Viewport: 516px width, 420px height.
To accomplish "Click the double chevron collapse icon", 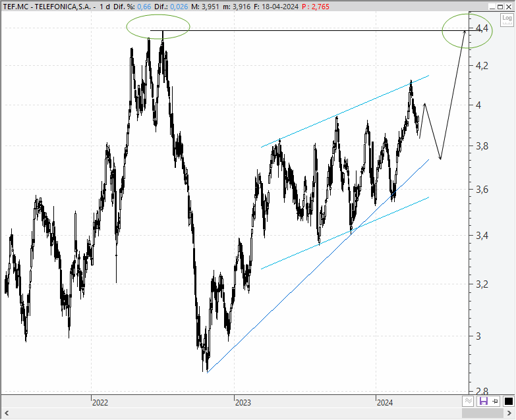I will pyautogui.click(x=469, y=401).
